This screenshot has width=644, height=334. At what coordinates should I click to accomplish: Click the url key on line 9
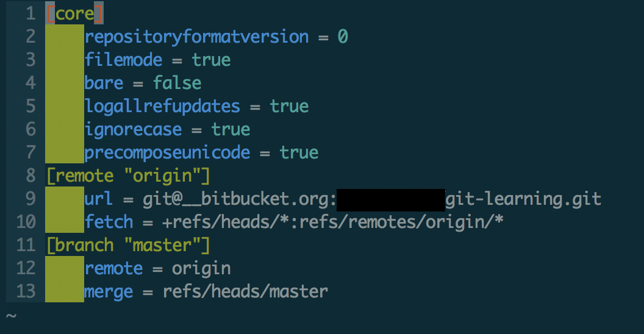pos(99,199)
